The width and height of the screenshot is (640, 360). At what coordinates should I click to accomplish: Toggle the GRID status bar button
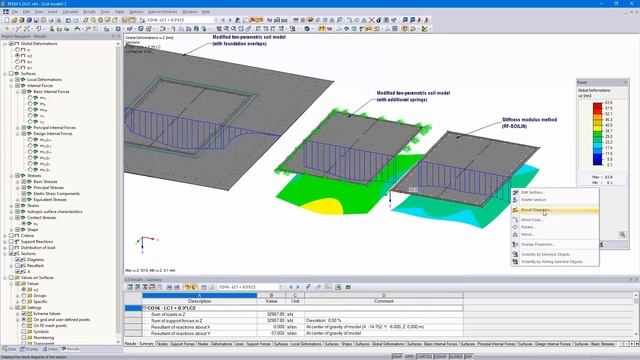click(409, 357)
